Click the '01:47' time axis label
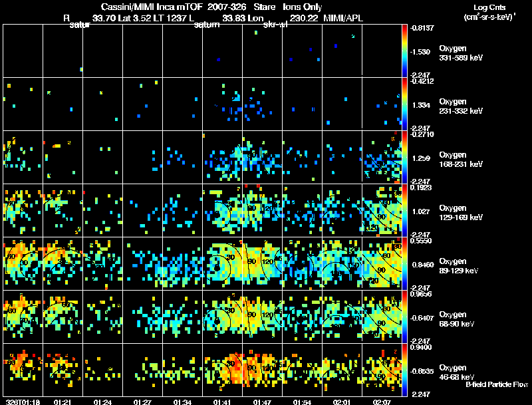The image size is (532, 405). point(262,402)
